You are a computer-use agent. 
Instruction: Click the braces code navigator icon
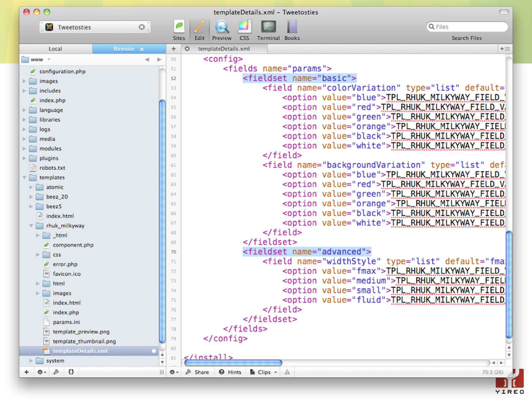tap(71, 372)
